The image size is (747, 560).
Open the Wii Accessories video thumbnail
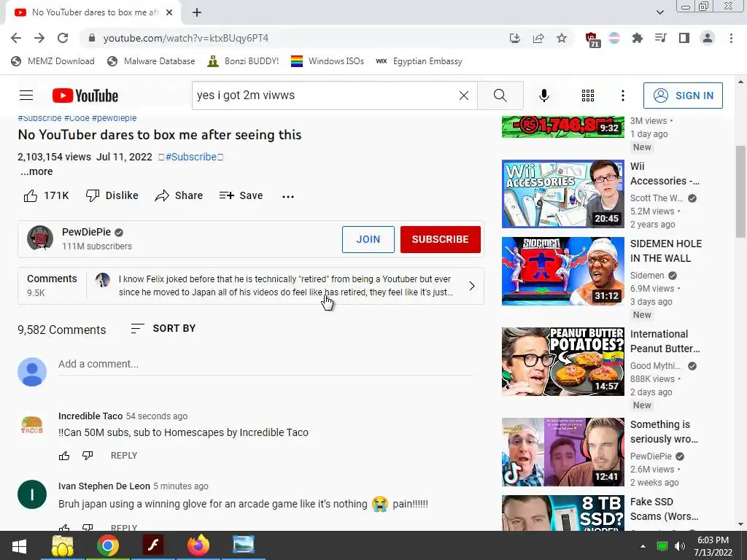tap(562, 194)
